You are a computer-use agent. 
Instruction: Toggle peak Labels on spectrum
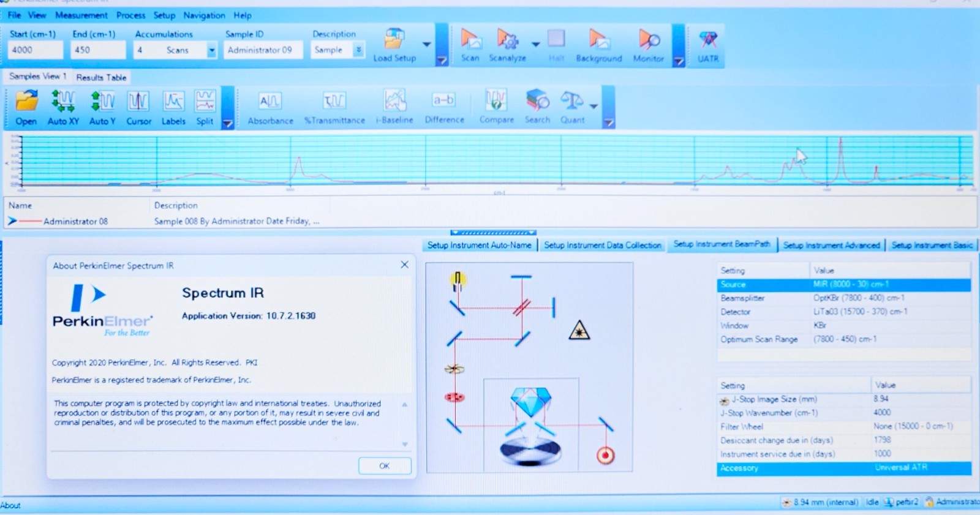(173, 107)
